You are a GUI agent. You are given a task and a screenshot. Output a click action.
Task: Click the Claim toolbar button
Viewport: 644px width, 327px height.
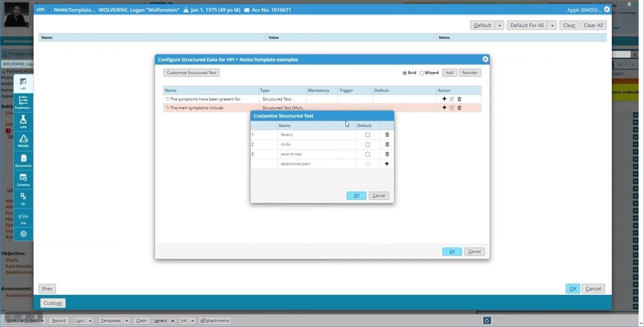[x=141, y=320]
